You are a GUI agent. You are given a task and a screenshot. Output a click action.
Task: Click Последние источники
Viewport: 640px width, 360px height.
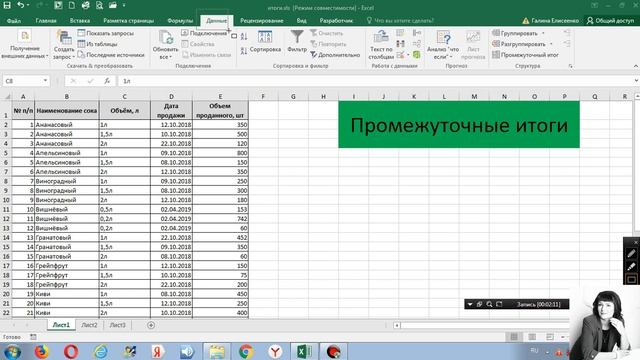[x=111, y=54]
